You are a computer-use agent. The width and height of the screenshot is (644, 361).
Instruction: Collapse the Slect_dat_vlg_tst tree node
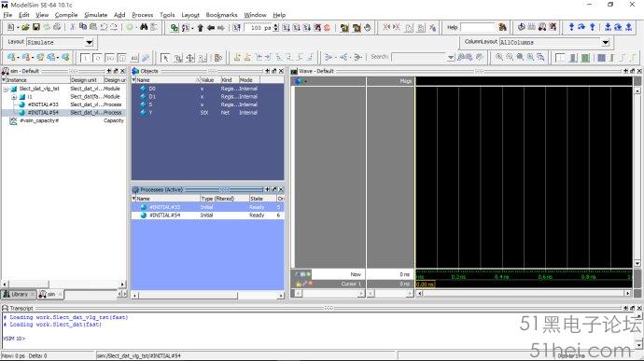[6, 89]
